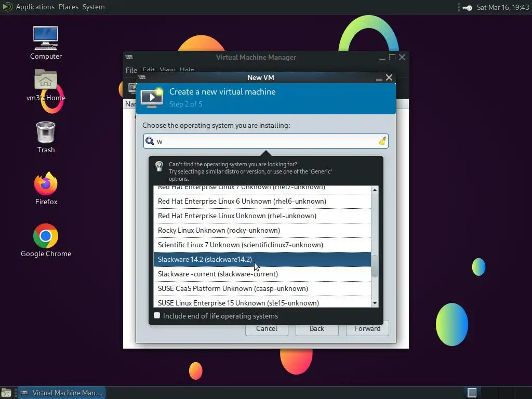The image size is (532, 399).
Task: Select Scientific Linux 7 Unknown entry
Action: [x=262, y=245]
